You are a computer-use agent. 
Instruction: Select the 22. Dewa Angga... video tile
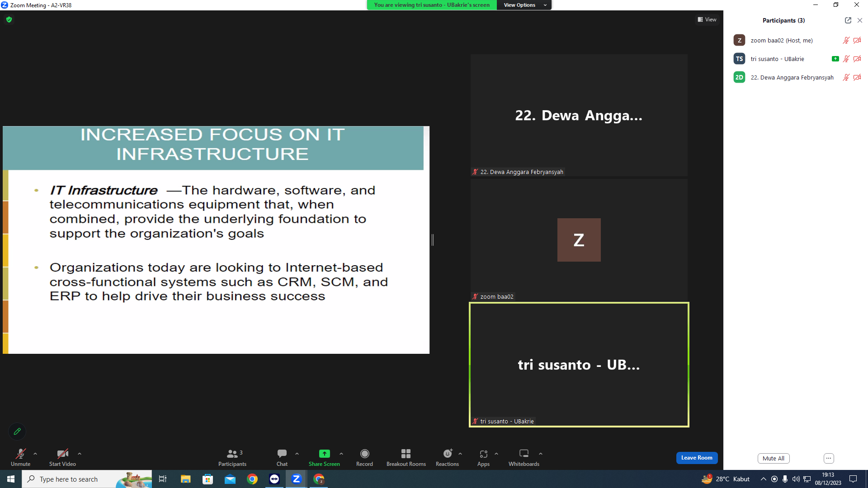coord(579,115)
